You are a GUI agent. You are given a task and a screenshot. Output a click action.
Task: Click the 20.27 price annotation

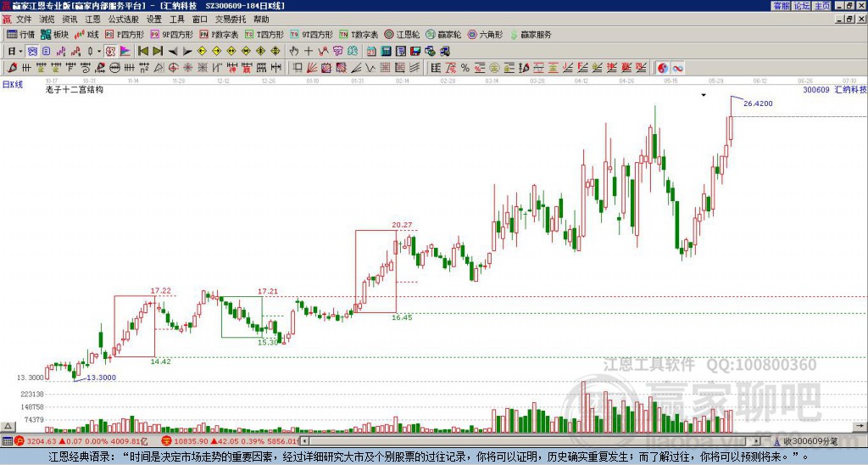coord(402,225)
